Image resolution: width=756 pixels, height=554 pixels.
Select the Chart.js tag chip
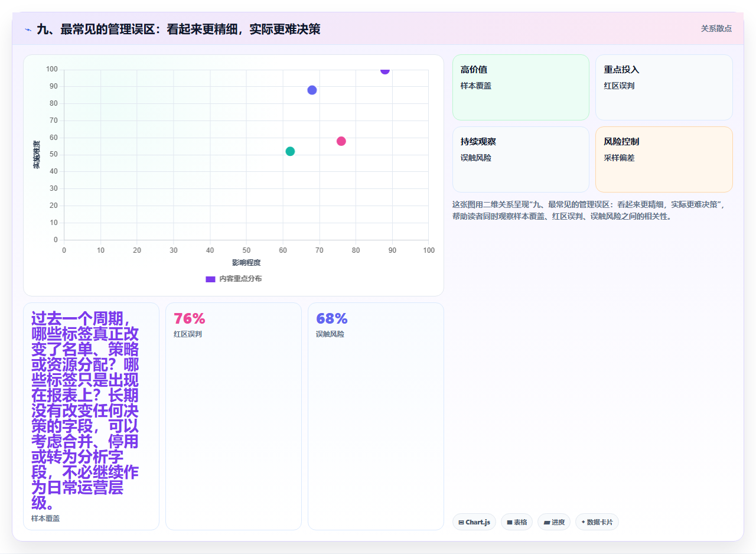[x=474, y=522]
